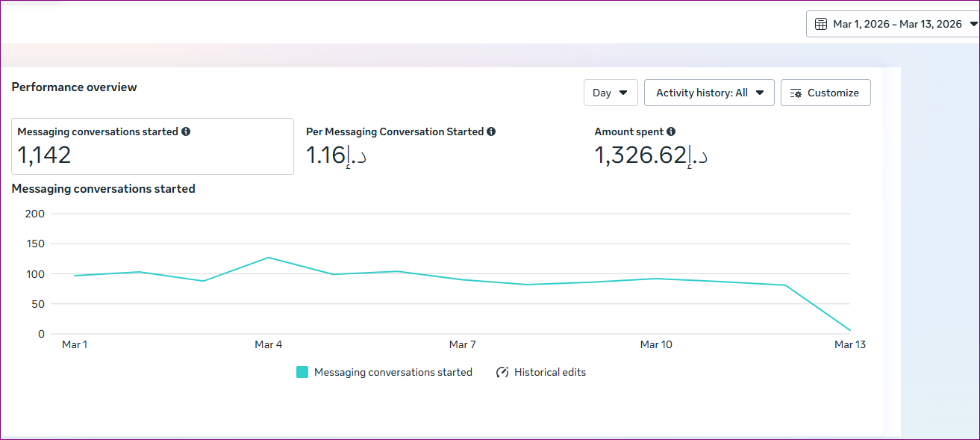Viewport: 980px width, 440px height.
Task: Toggle Messaging conversations started legend label
Action: point(393,372)
